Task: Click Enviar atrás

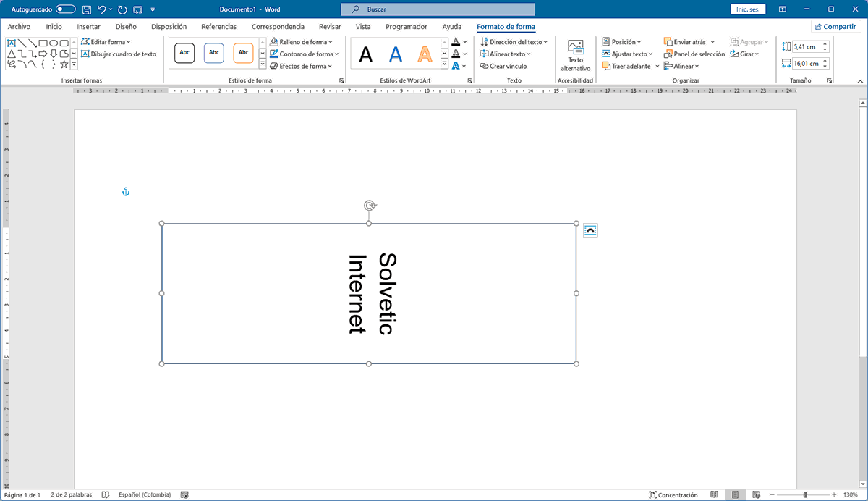Action: pyautogui.click(x=685, y=42)
